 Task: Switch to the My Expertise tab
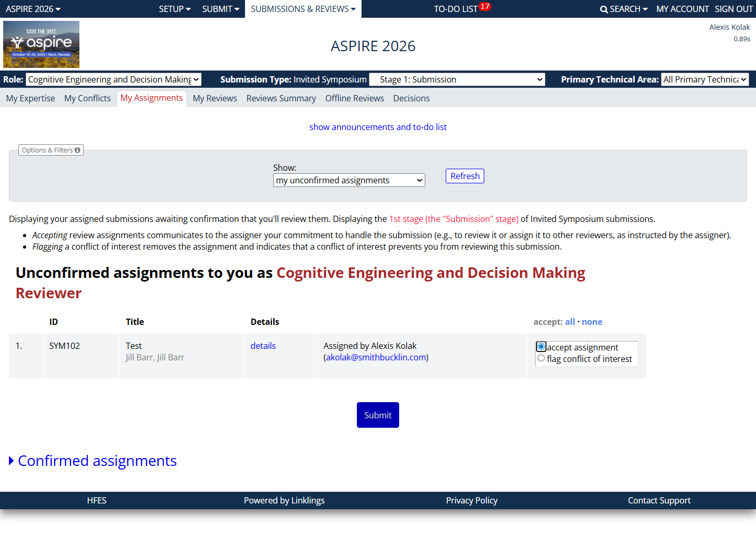pos(30,98)
